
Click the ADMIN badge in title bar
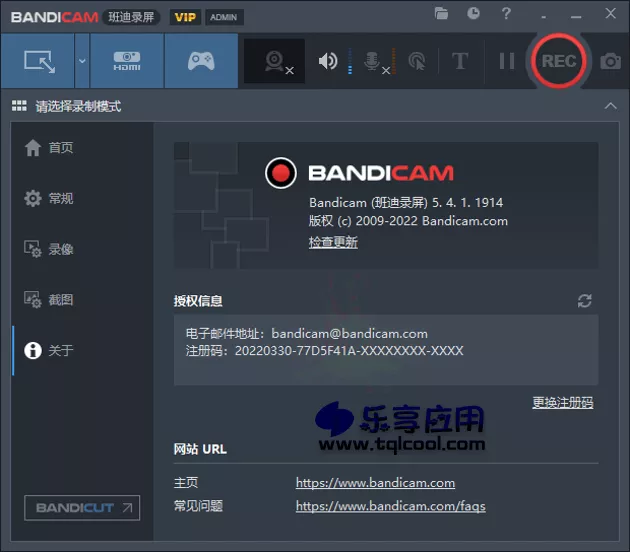(223, 17)
